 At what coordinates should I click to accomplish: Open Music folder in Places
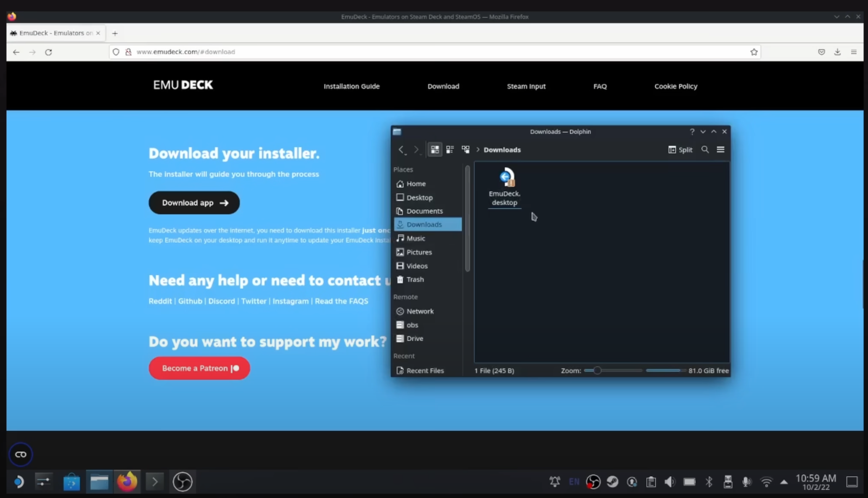[x=427, y=238]
